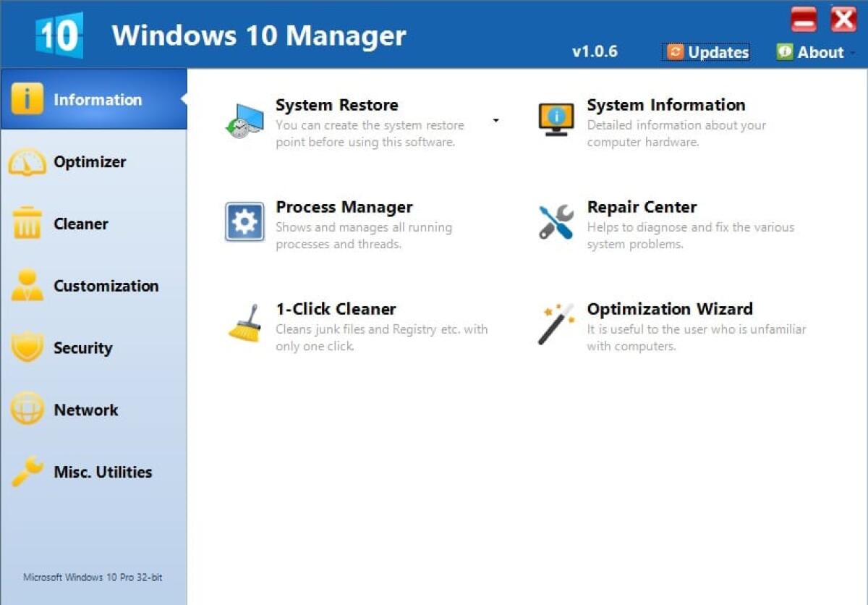Click the Network globe icon in the sidebar
The image size is (868, 605).
click(x=27, y=410)
